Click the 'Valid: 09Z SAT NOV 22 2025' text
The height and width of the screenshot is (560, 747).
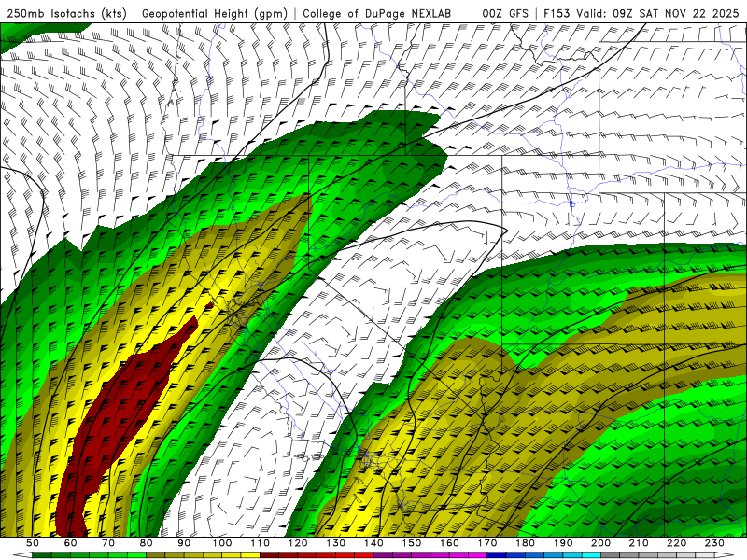657,13
